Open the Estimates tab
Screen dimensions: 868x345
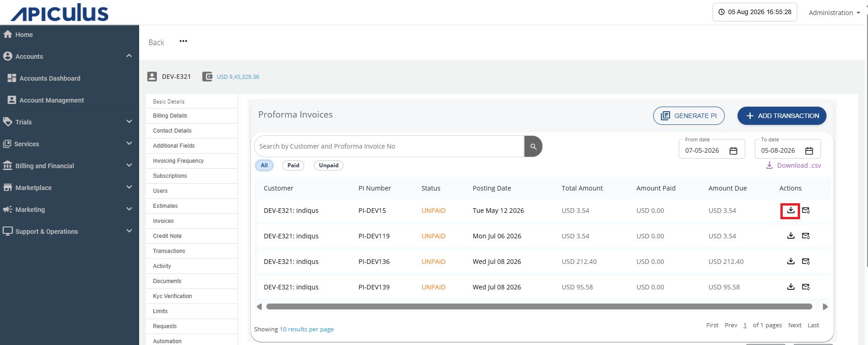[192, 206]
